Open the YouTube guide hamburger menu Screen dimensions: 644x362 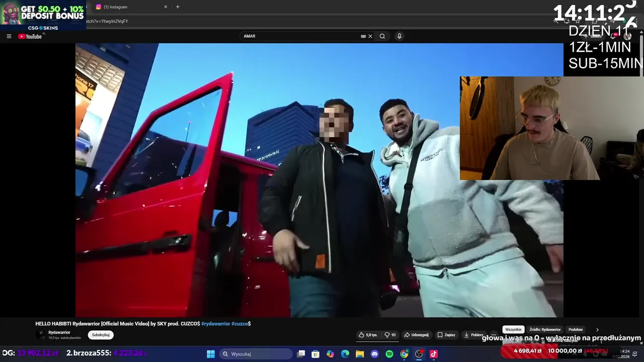click(9, 36)
